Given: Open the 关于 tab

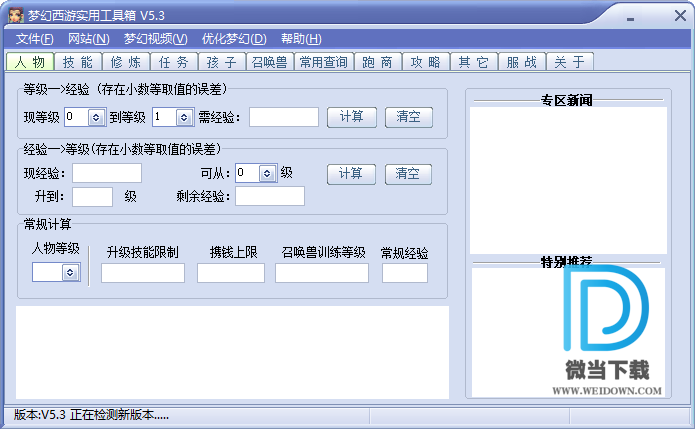Looking at the screenshot, I should tap(570, 62).
